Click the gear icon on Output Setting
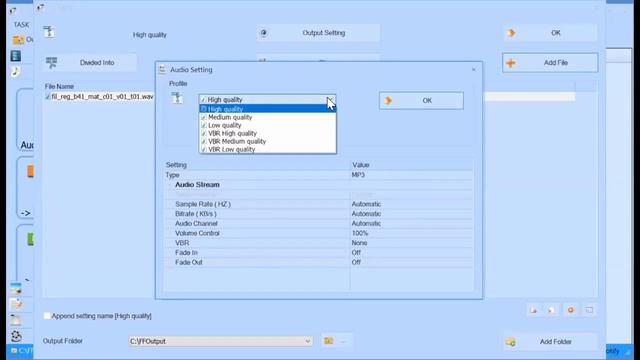 [x=264, y=33]
